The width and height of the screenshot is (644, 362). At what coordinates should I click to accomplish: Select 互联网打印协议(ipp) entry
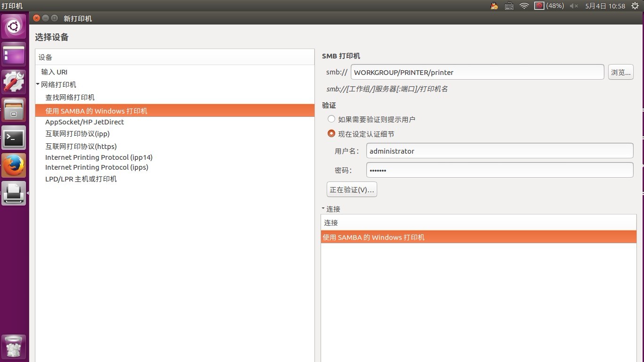point(175,134)
